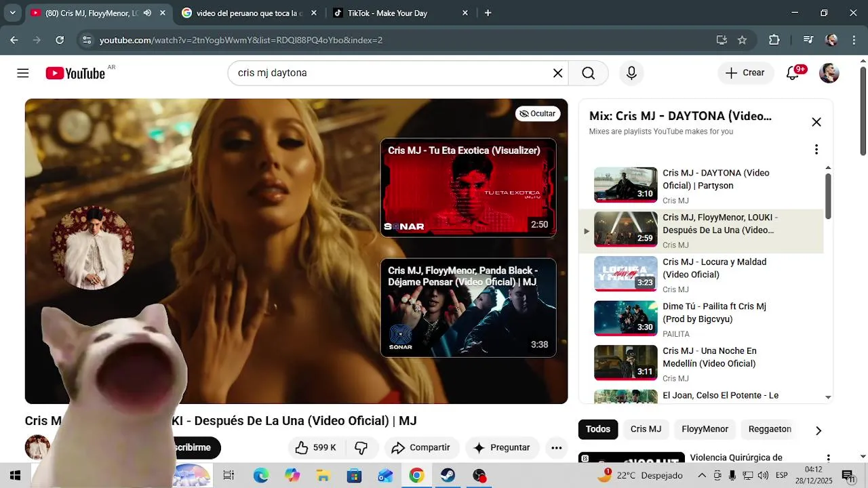Click the magnifier search button
Image resolution: width=868 pixels, height=488 pixels.
tap(588, 73)
